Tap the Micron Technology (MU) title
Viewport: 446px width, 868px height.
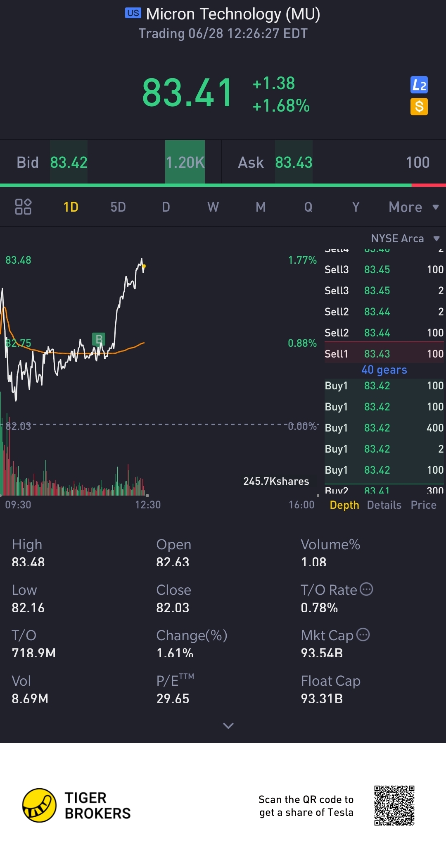(233, 14)
